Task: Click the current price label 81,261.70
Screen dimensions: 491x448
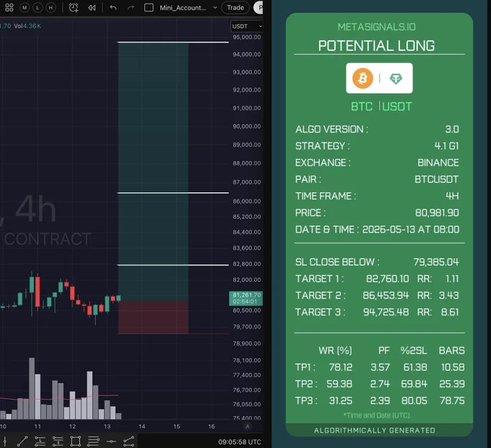Action: click(x=245, y=298)
